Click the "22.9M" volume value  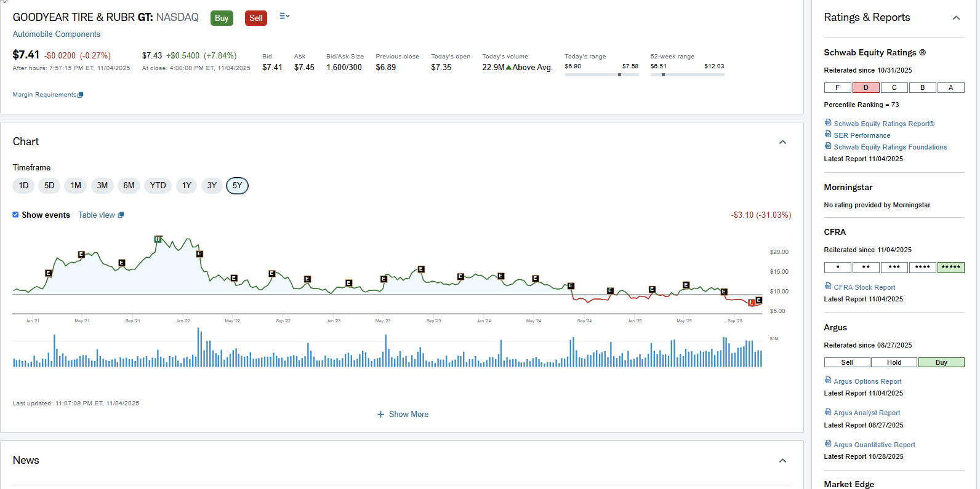(x=494, y=68)
